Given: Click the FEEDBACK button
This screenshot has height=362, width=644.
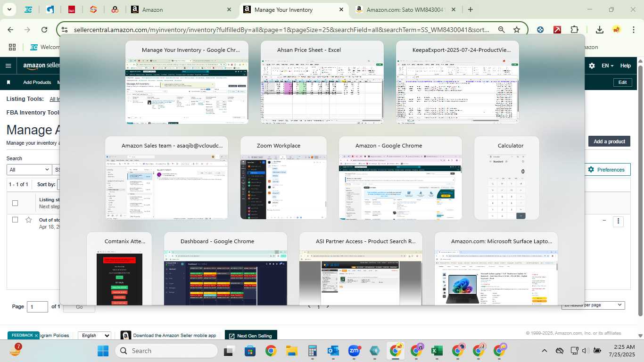Looking at the screenshot, I should point(23,335).
